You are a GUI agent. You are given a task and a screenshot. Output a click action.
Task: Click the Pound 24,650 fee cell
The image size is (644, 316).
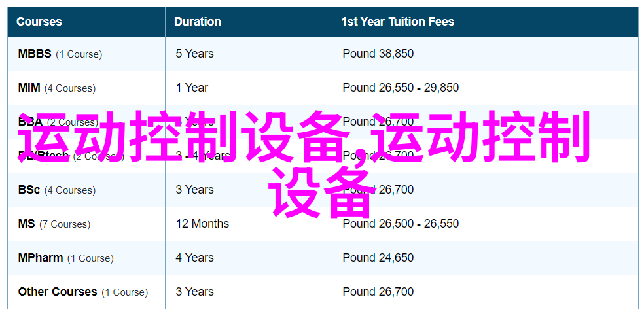tap(378, 258)
